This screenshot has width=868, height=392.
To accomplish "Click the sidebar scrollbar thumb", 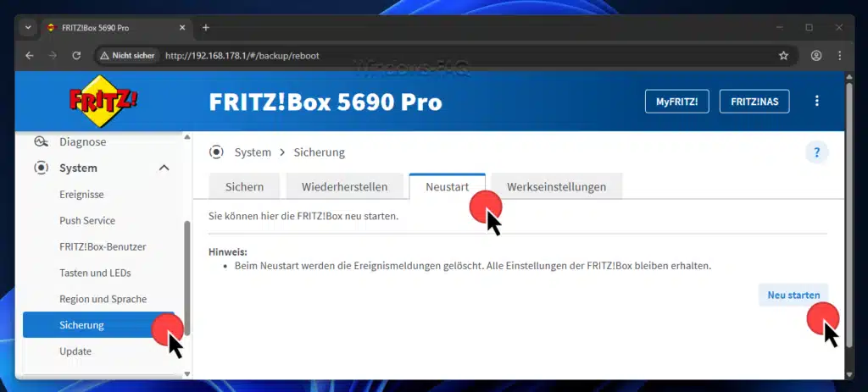I will pos(187,278).
